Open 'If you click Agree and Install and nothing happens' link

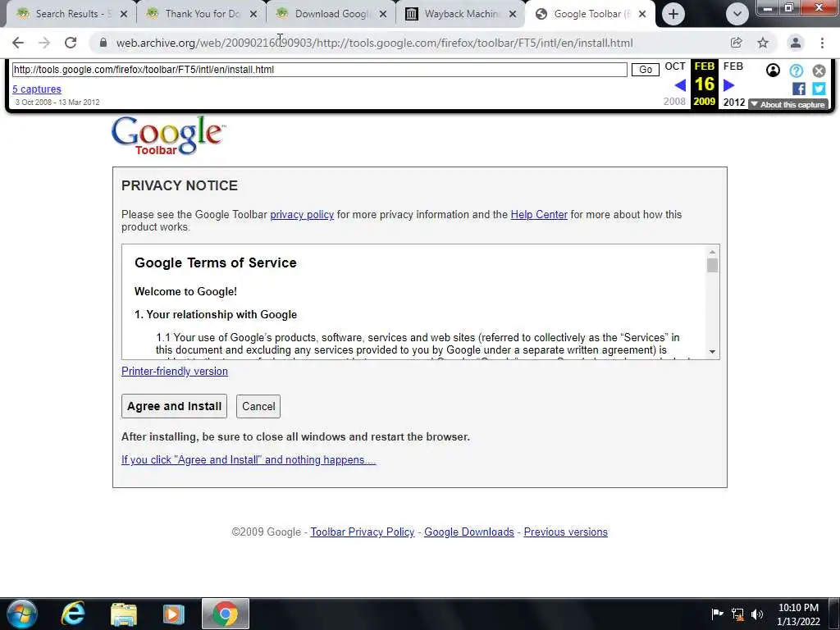pos(249,460)
